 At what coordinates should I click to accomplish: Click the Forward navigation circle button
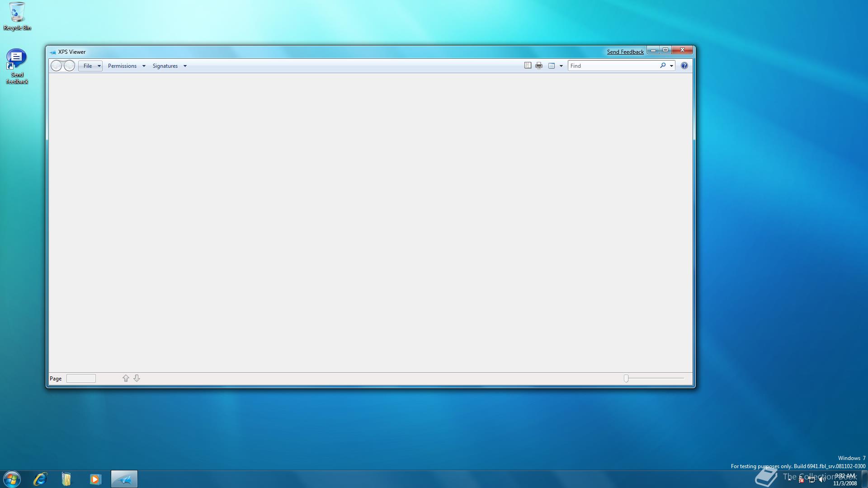pos(70,66)
